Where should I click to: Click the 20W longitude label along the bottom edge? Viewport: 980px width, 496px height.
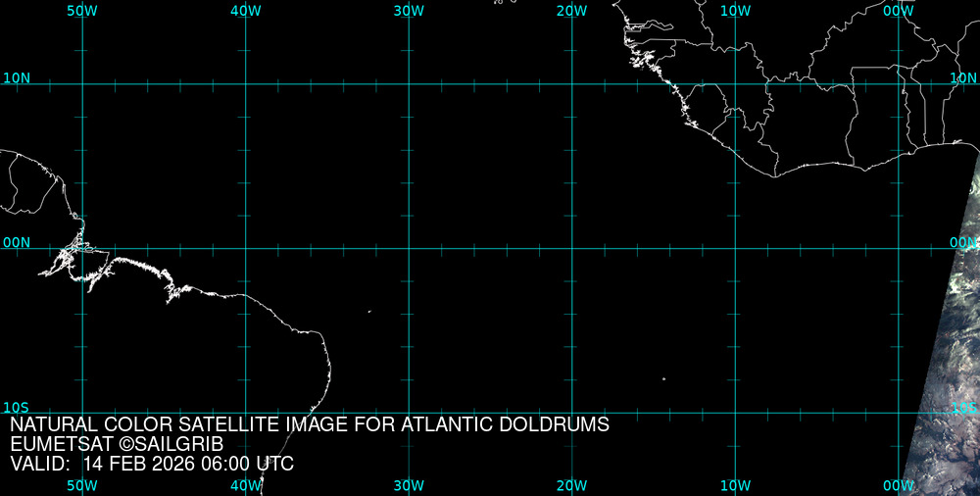coord(571,485)
